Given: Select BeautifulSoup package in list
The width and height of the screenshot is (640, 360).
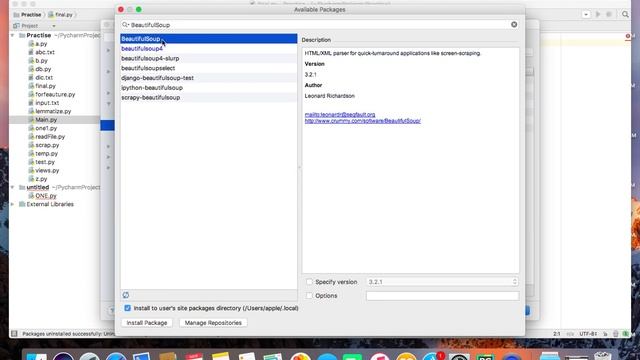Looking at the screenshot, I should tap(209, 39).
